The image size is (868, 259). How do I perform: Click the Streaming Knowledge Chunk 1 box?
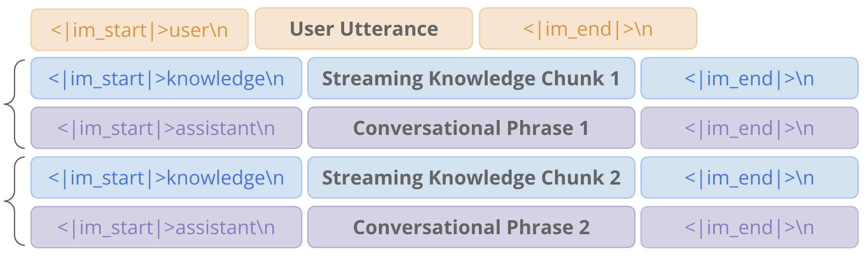click(471, 78)
